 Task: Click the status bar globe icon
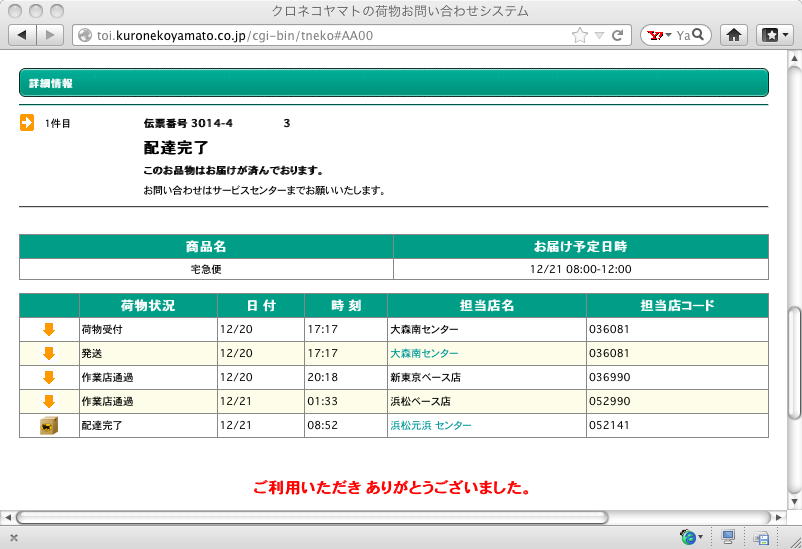(688, 537)
